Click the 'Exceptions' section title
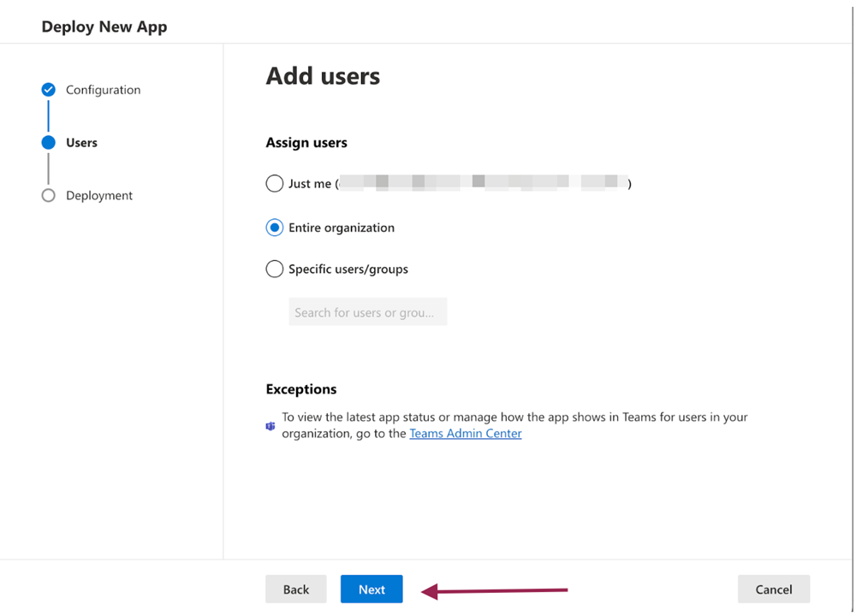 (300, 389)
